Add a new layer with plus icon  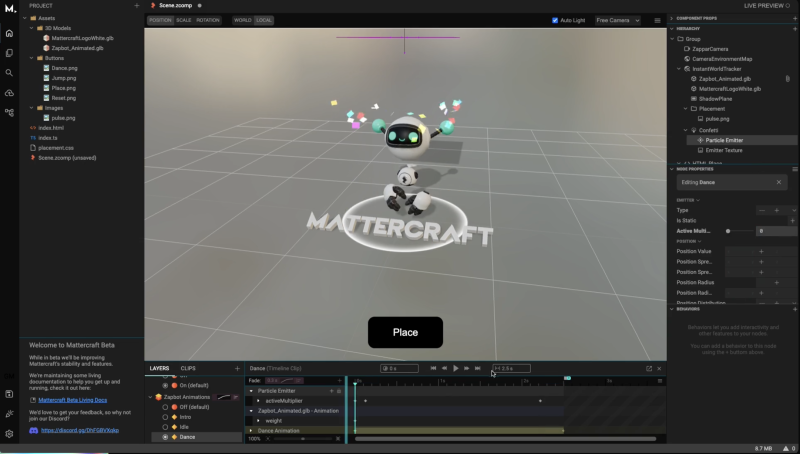(x=236, y=368)
